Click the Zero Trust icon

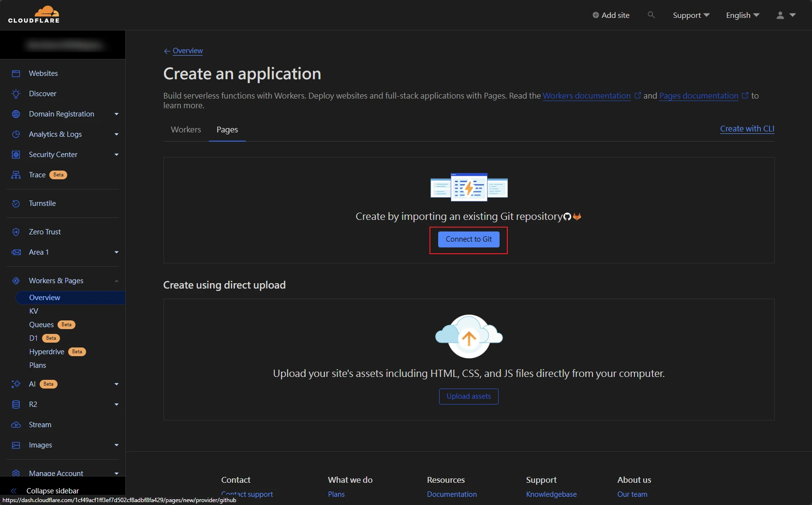[x=16, y=232]
